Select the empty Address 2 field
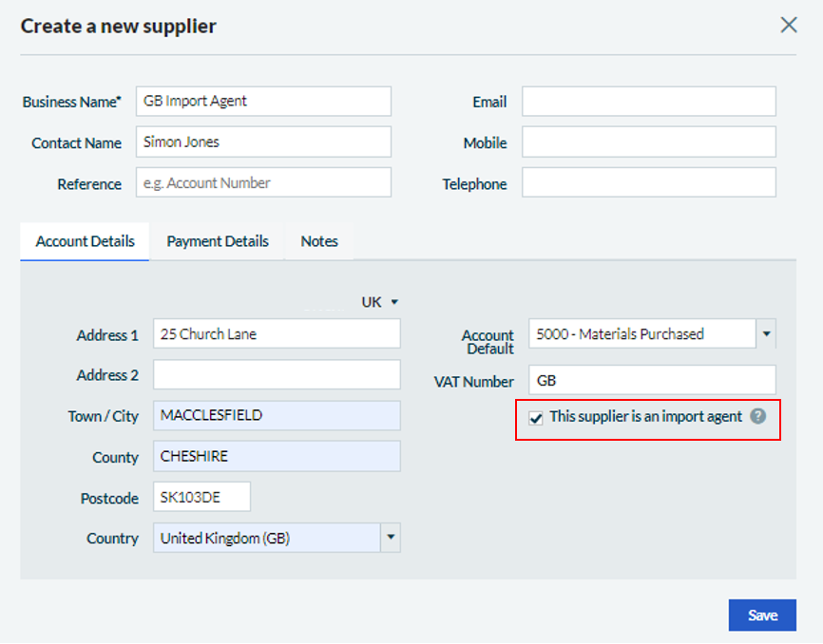 coord(276,375)
